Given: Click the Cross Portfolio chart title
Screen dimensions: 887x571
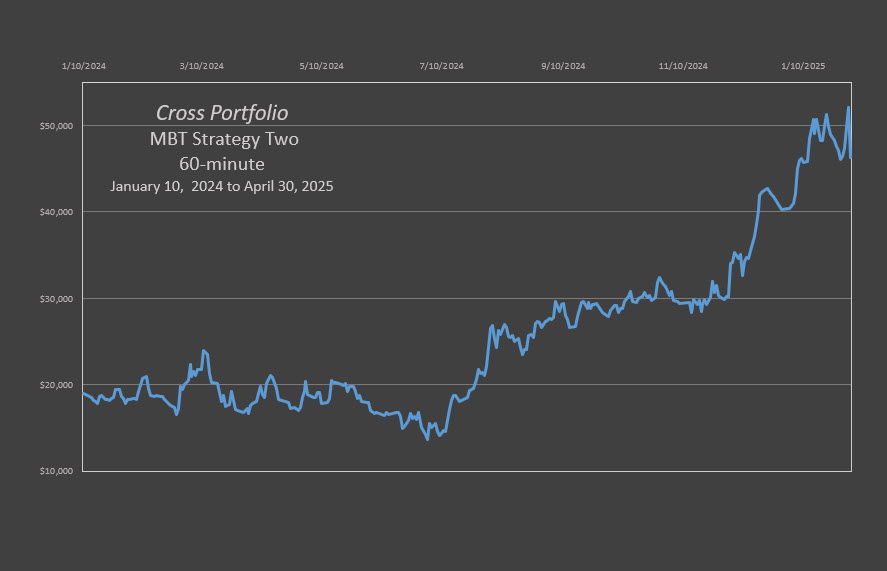Looking at the screenshot, I should coord(222,113).
